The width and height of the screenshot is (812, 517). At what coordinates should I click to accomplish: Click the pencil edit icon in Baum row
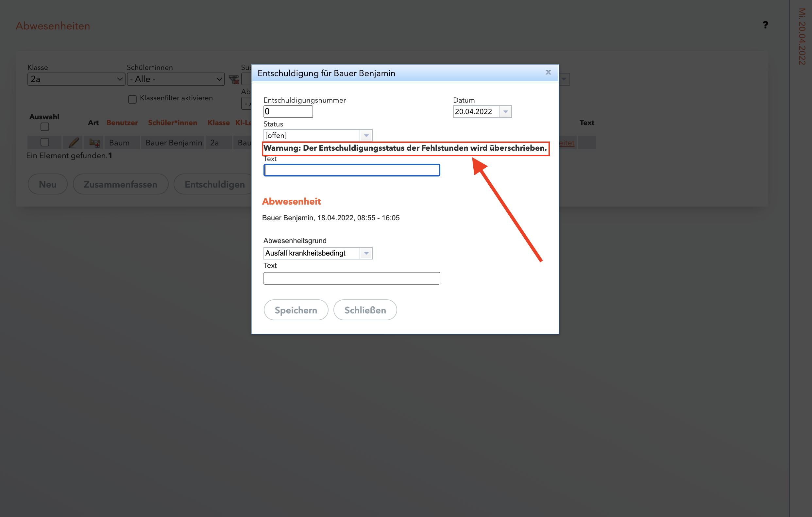tap(73, 142)
